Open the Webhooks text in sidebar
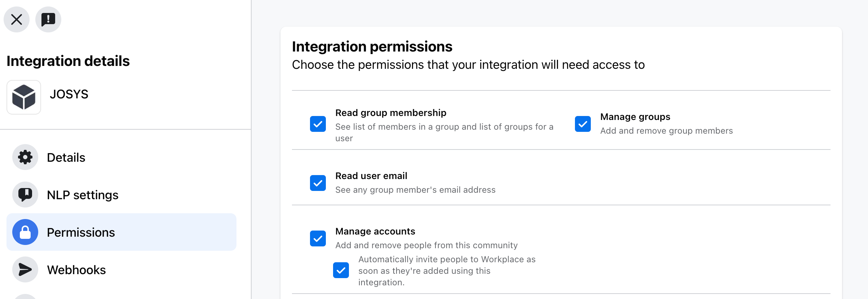This screenshot has width=868, height=299. tap(76, 270)
